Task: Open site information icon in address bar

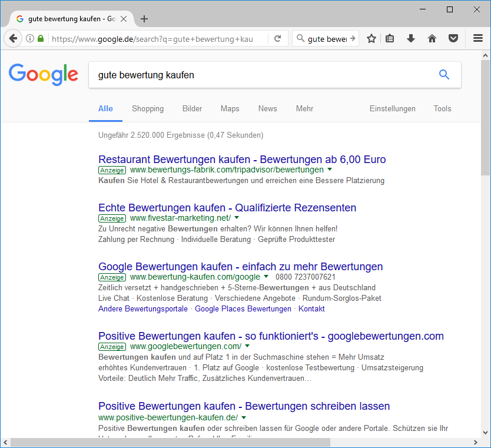Action: tap(30, 38)
